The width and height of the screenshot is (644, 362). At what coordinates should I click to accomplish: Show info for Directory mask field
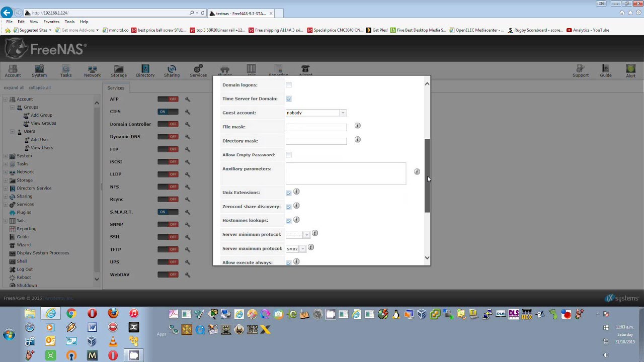pyautogui.click(x=358, y=140)
